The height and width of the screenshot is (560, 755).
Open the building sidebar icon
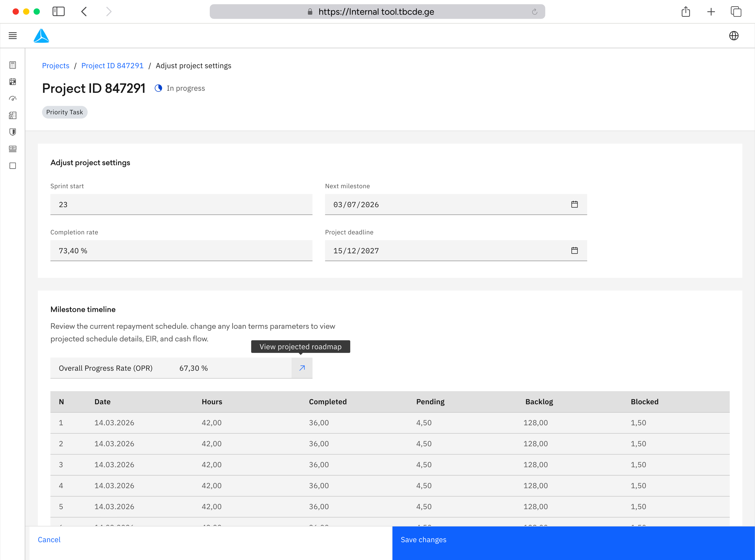click(x=13, y=115)
